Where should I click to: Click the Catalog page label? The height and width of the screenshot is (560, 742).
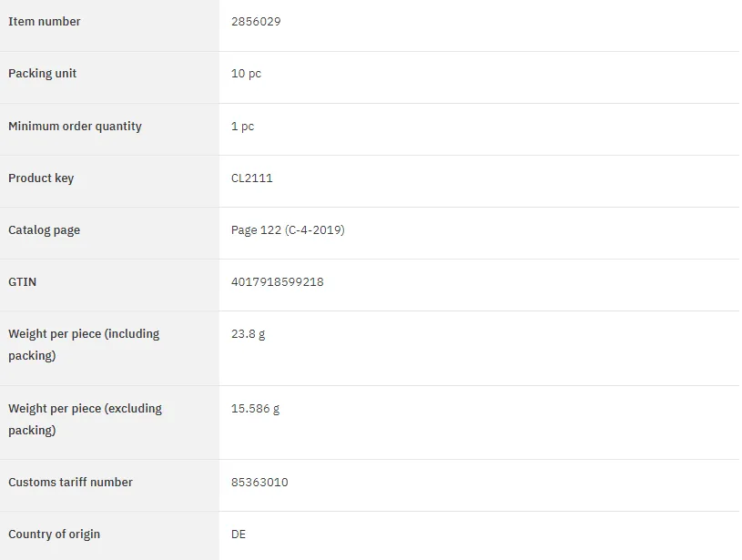coord(44,230)
